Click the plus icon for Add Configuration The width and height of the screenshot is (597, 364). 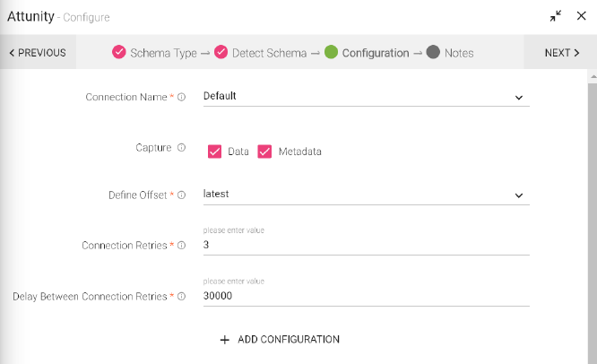225,340
